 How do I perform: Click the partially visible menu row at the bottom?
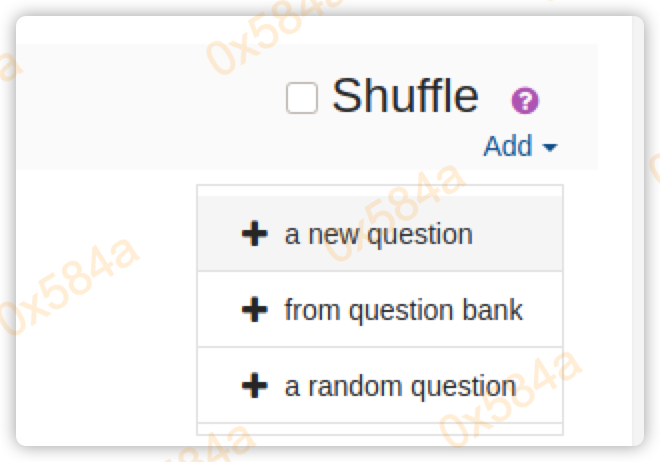click(x=380, y=429)
